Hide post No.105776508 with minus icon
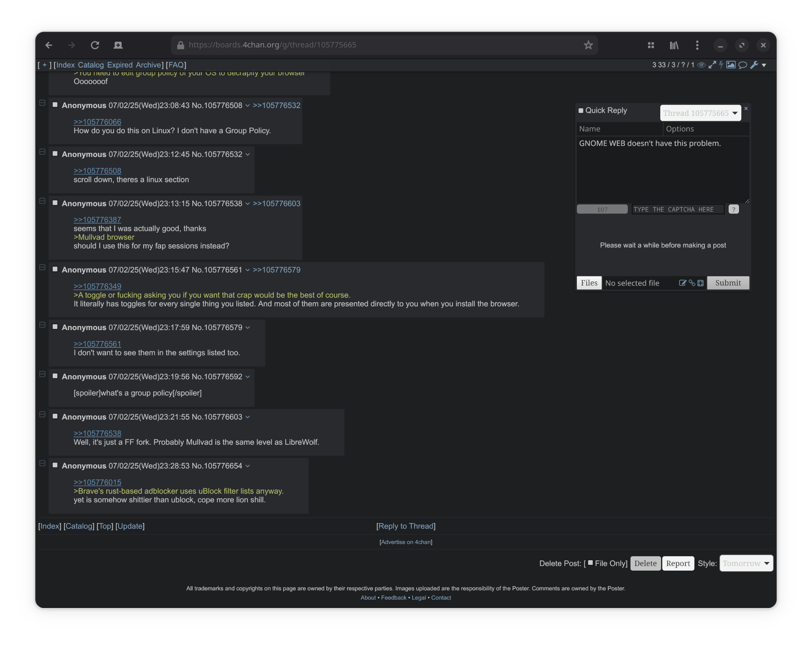The image size is (812, 647). coord(42,103)
